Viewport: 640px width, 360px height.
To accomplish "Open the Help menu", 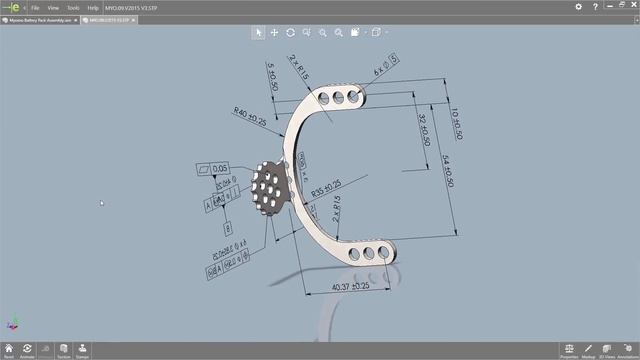I will pyautogui.click(x=93, y=8).
